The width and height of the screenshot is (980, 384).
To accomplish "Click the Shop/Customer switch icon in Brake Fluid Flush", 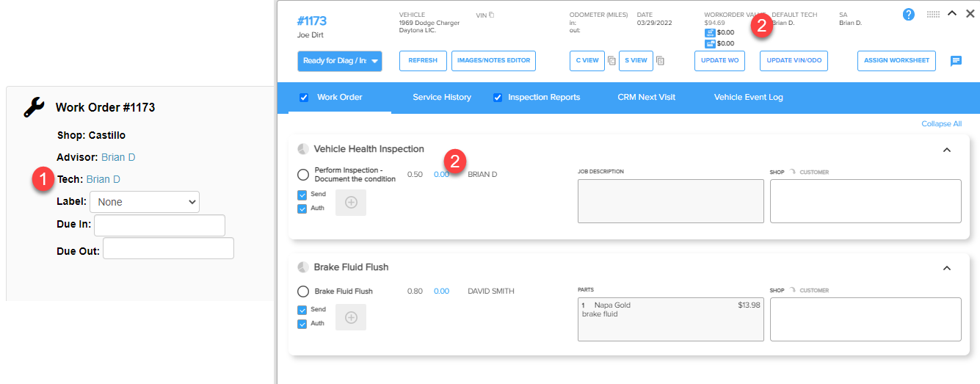I will [792, 290].
